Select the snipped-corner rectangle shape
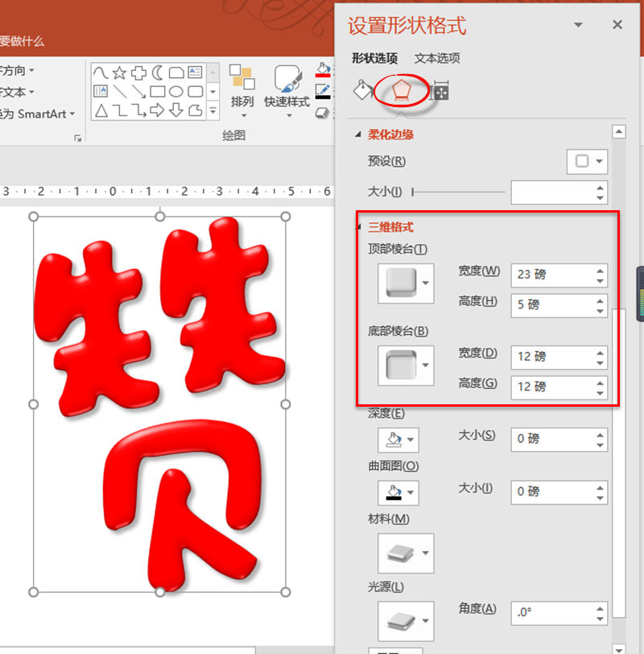 tap(176, 72)
